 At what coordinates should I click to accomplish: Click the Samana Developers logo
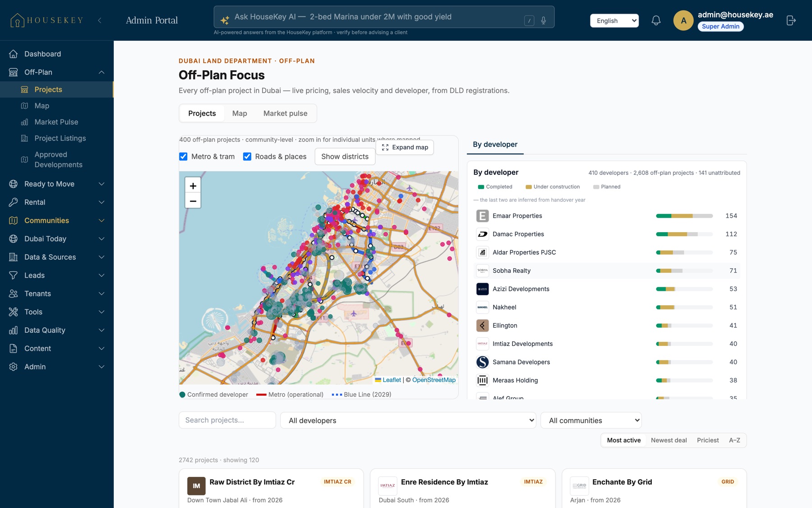coord(482,362)
